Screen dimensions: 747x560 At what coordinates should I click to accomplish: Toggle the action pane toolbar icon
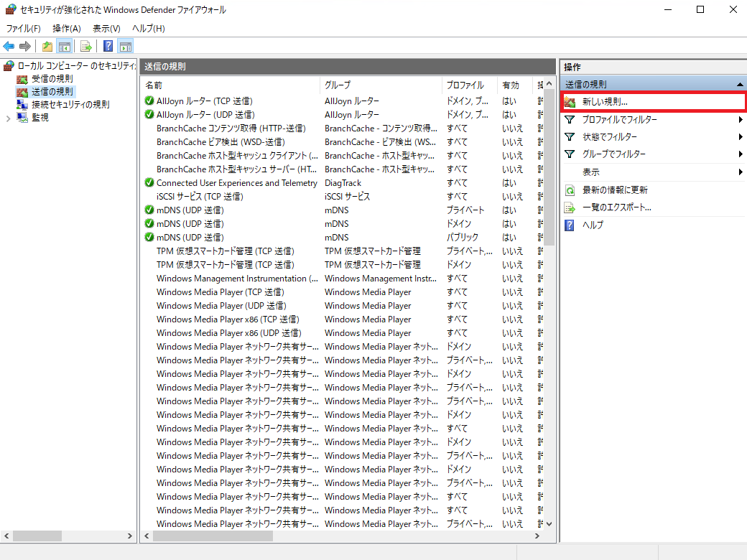(x=126, y=46)
